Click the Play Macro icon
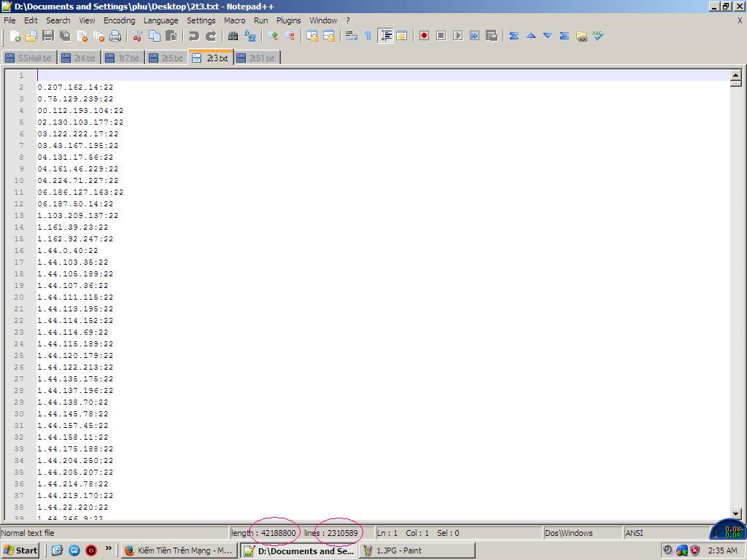 [457, 36]
